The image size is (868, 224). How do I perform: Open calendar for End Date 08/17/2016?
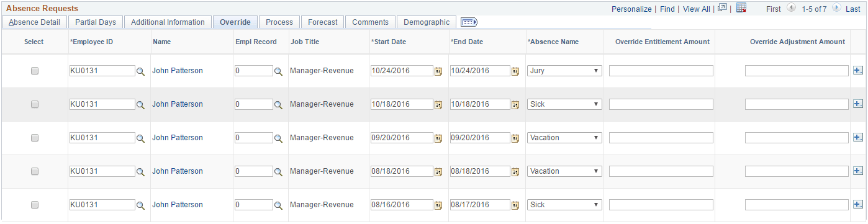515,205
